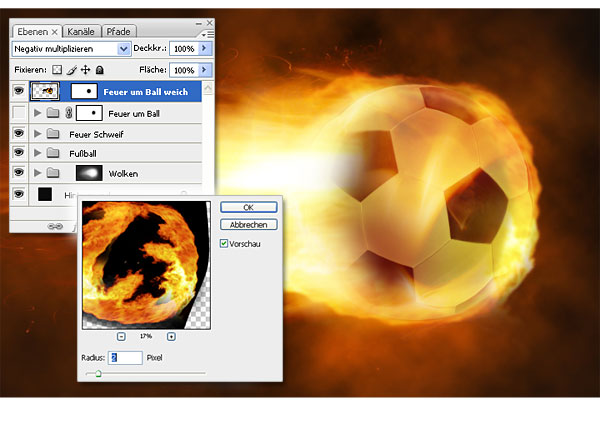The image size is (600, 427).
Task: Zoom out the filter preview with minus
Action: [121, 336]
